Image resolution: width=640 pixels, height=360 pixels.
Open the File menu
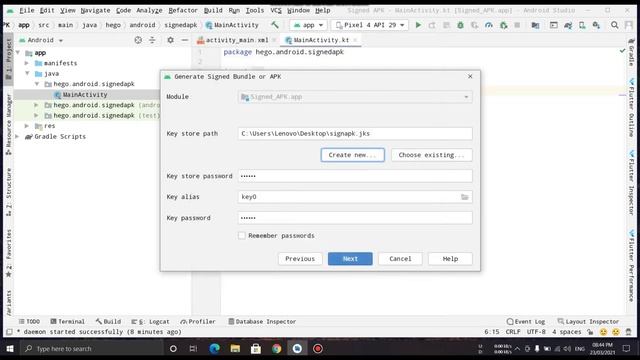(27, 10)
